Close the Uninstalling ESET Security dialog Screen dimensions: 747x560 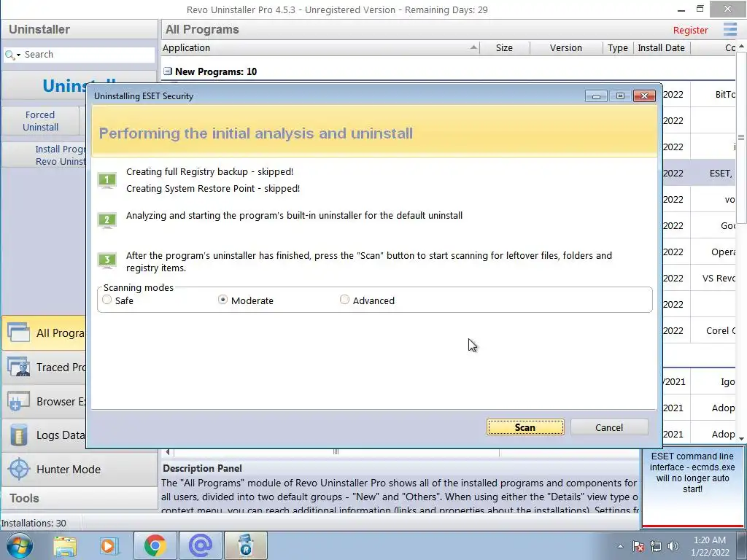[645, 96]
